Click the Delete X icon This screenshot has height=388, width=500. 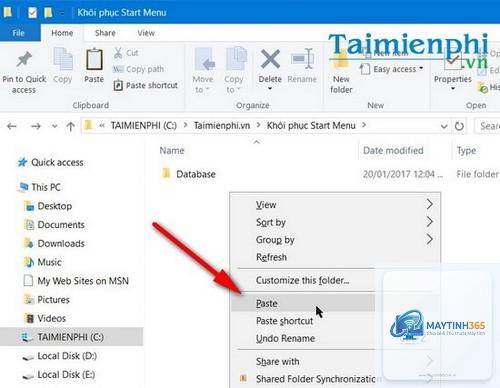click(x=270, y=59)
